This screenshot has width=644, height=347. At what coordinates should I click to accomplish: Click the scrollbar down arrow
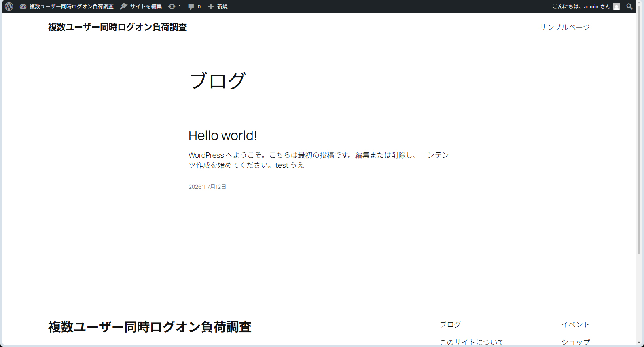[x=639, y=343]
